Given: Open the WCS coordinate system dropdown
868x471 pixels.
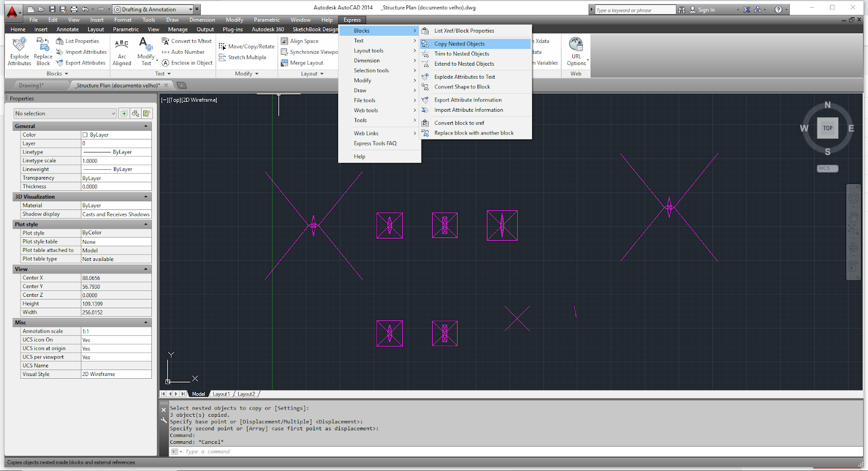Looking at the screenshot, I should coord(827,169).
